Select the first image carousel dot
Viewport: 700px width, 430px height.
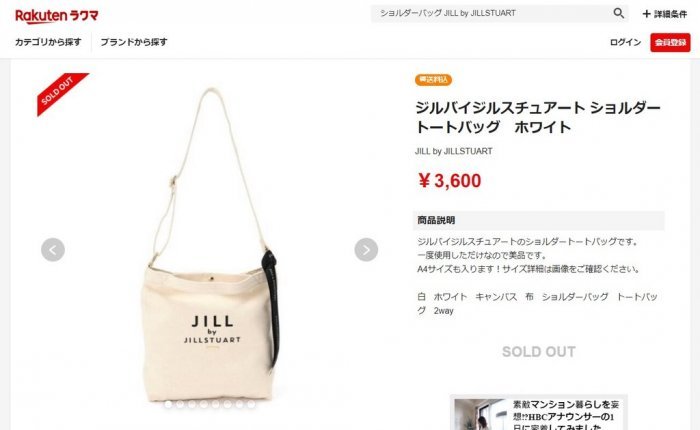click(x=168, y=404)
